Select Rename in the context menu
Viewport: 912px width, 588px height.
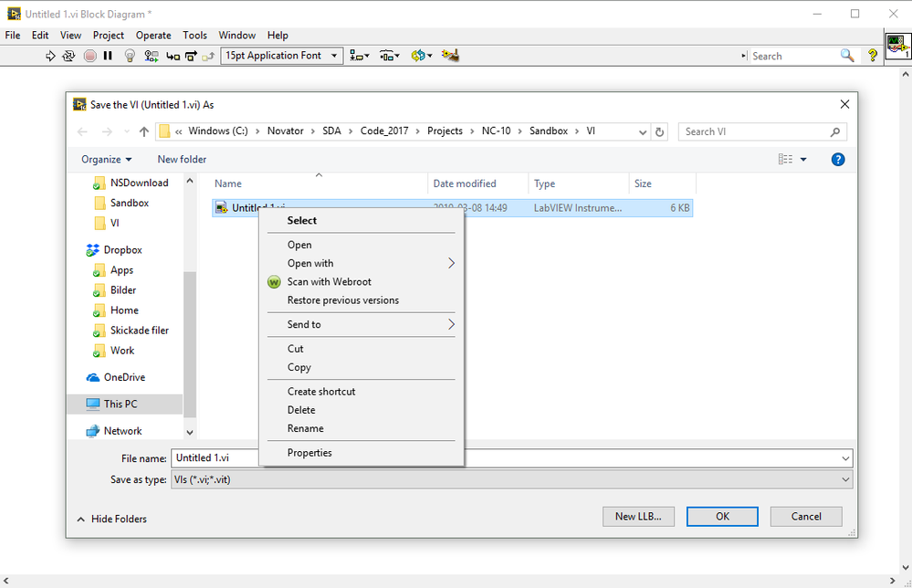306,428
